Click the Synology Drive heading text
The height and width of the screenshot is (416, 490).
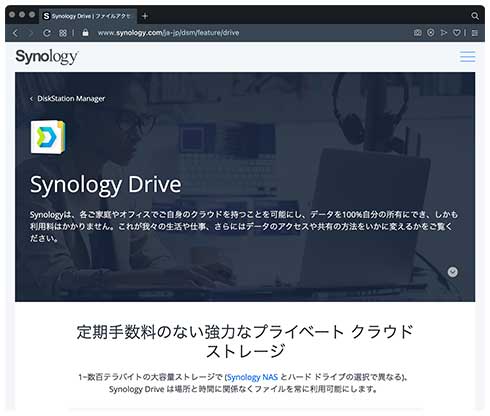point(106,185)
